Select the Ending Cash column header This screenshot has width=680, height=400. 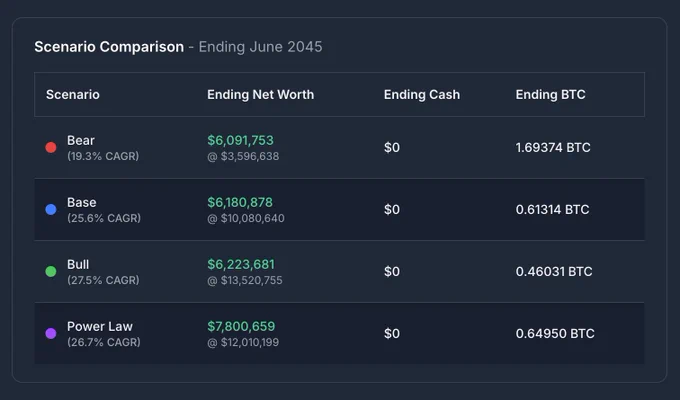(422, 95)
